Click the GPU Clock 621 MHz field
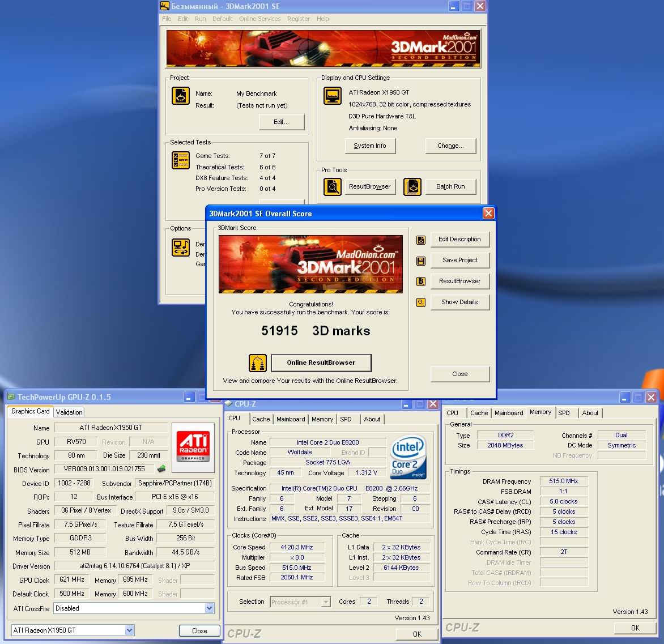Image resolution: width=664 pixels, height=644 pixels. (x=72, y=579)
